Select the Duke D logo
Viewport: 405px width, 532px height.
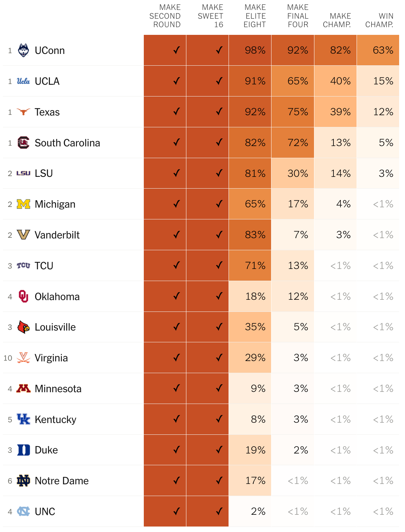[23, 450]
